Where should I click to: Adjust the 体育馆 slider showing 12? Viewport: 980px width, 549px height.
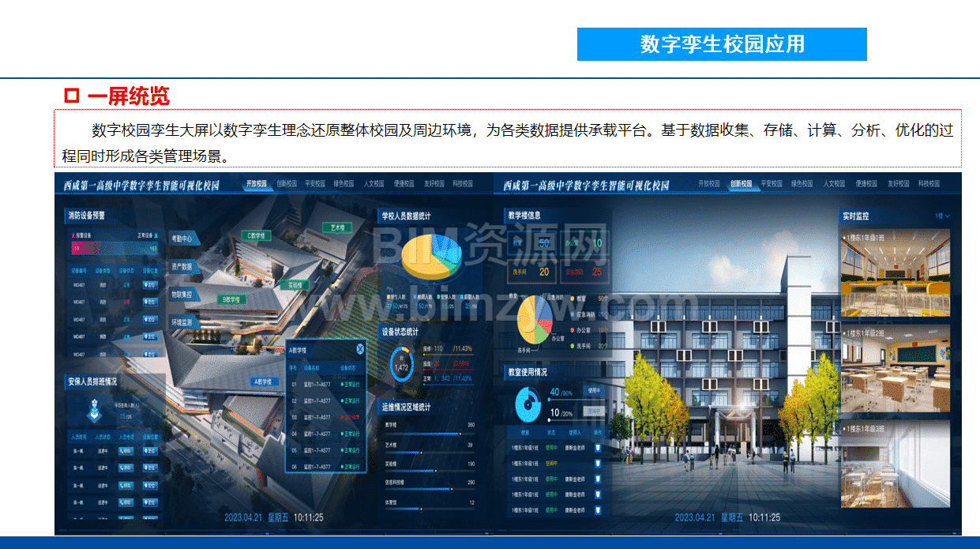coord(430,510)
